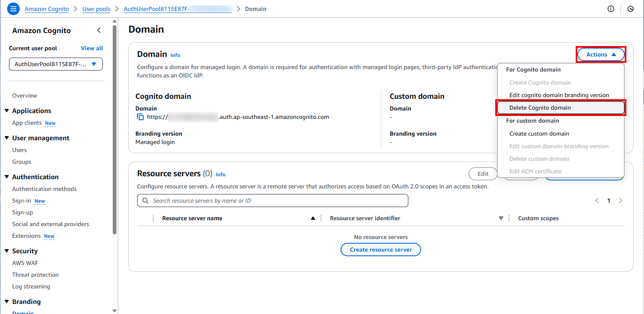Screen dimensions: 644x314
Task: Choose Delete Cognito domain
Action: [x=561, y=108]
